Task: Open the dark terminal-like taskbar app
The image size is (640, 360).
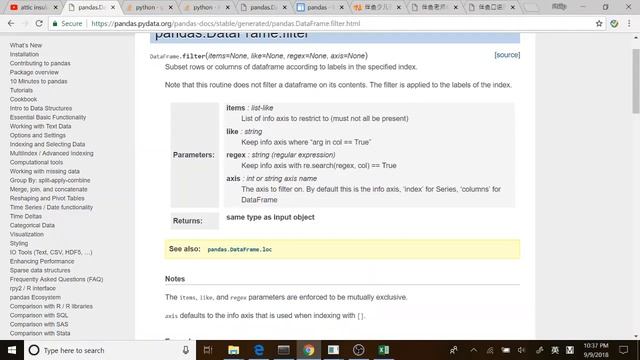Action: 284,350
